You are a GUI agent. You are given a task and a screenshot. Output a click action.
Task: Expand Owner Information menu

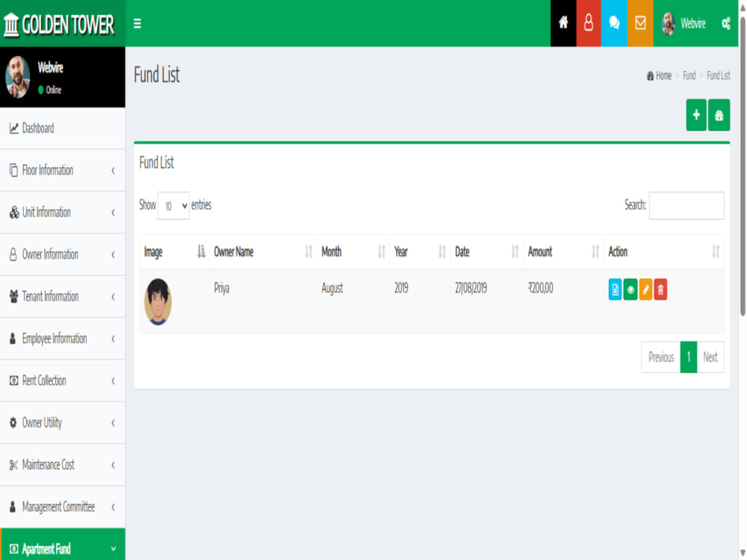(x=63, y=255)
